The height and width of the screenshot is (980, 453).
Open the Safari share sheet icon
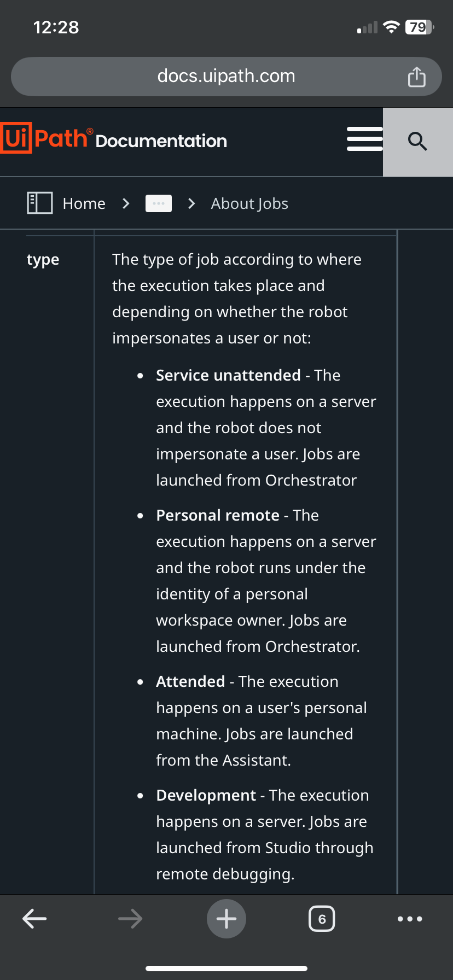[417, 76]
